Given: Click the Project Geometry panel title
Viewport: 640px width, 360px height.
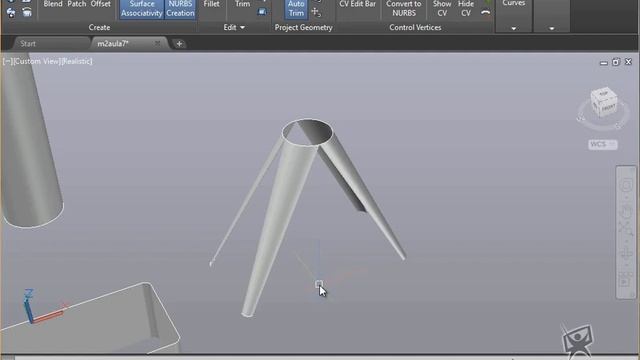Looking at the screenshot, I should point(303,27).
